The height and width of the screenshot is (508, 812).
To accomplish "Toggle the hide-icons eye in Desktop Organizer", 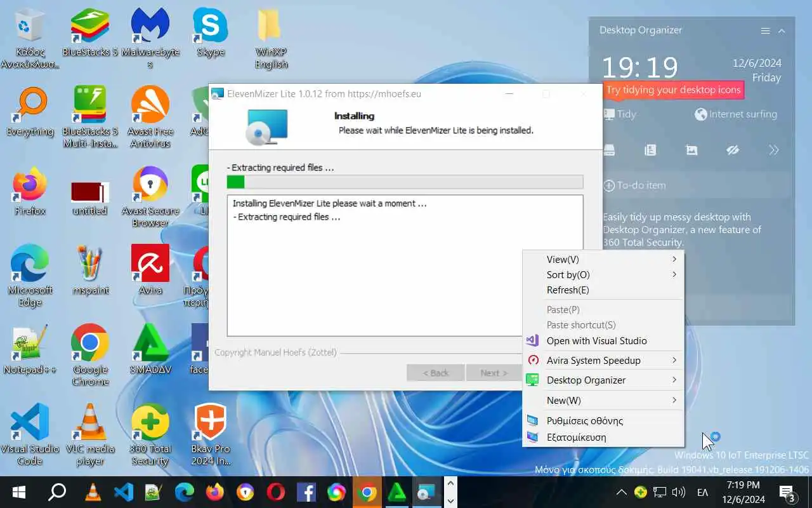I will tap(733, 150).
